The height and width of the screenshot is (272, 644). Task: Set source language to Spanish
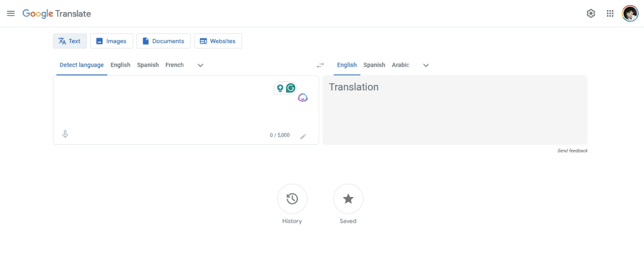click(x=148, y=65)
